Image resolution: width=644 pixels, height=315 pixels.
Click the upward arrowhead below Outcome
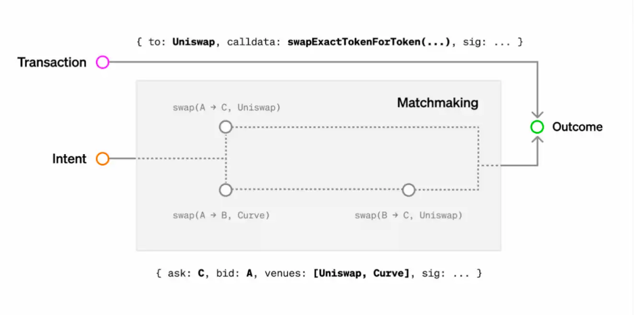[538, 140]
